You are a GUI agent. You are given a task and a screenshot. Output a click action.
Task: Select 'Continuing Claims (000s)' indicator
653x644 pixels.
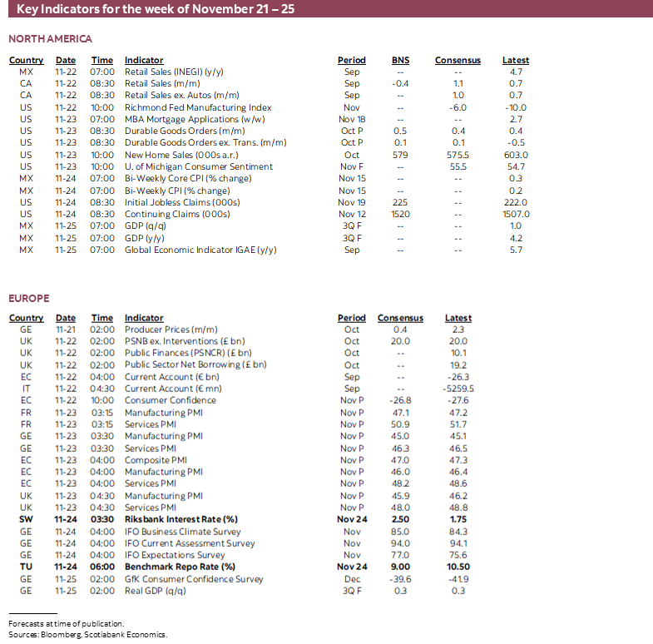[x=177, y=214]
